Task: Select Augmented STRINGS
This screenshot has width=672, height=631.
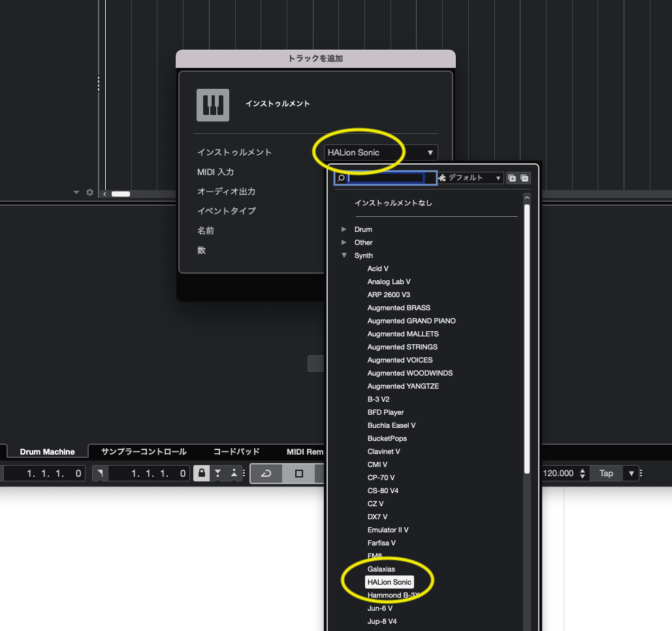Action: 402,348
